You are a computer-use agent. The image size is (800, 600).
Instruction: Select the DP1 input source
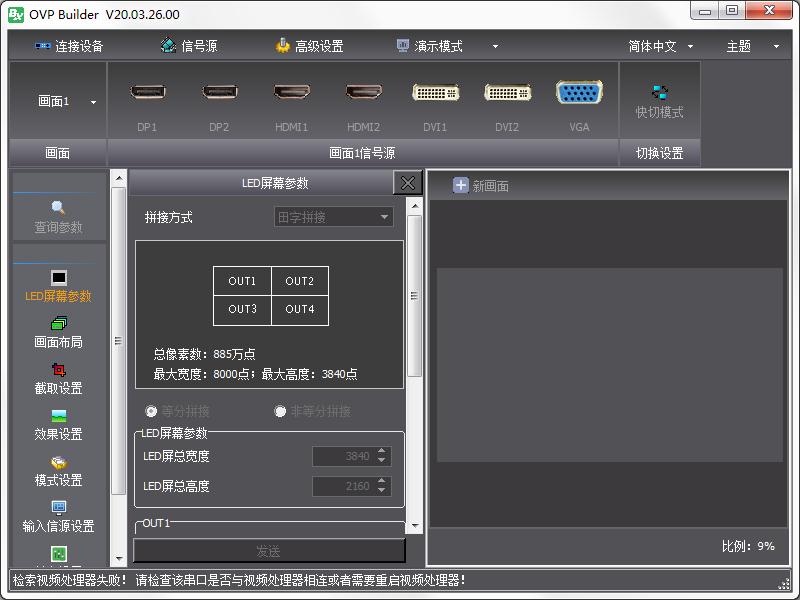[x=147, y=100]
